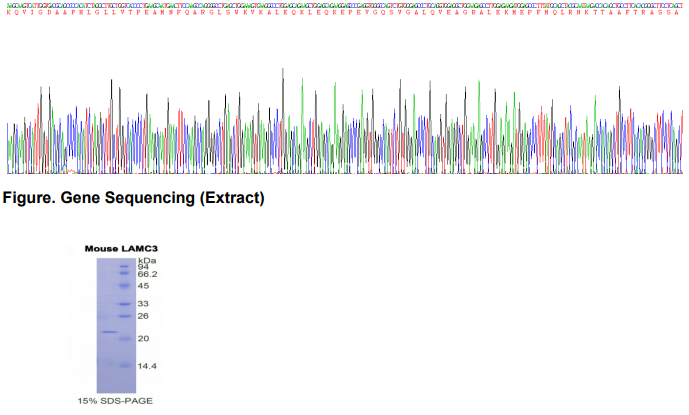Open the SDS-PAGE gel image
Viewport: 689px width, 415px height.
116,325
